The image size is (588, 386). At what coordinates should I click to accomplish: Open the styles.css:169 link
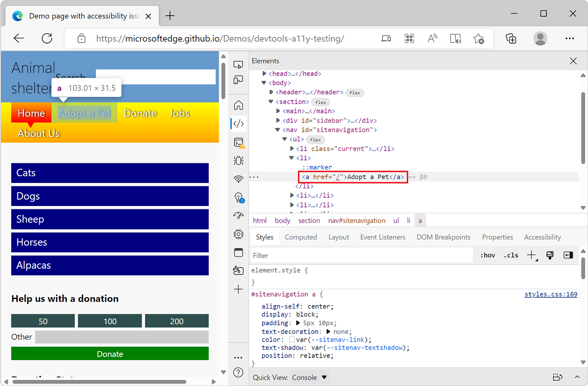pyautogui.click(x=551, y=294)
